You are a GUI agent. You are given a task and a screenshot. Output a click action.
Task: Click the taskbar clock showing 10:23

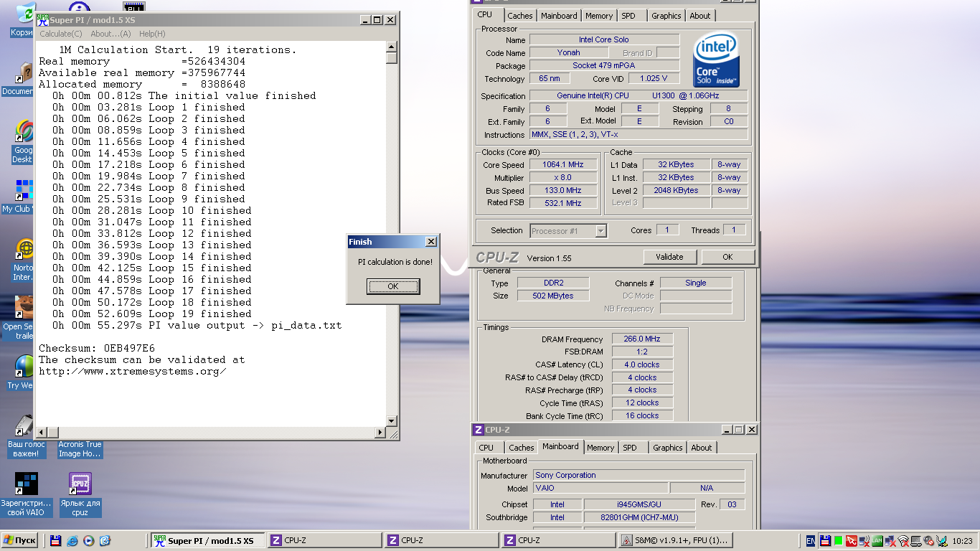[962, 540]
